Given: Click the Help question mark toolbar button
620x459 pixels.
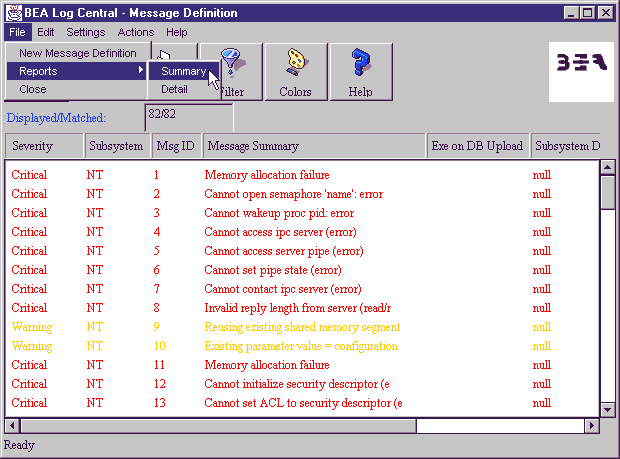Looking at the screenshot, I should [x=361, y=72].
